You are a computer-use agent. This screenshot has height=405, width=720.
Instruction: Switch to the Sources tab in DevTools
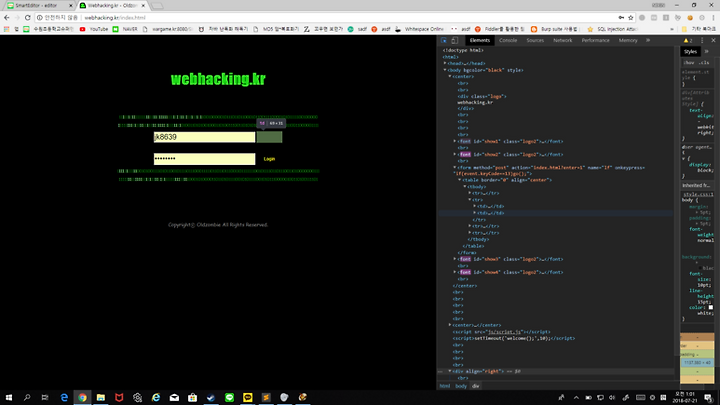tap(535, 40)
